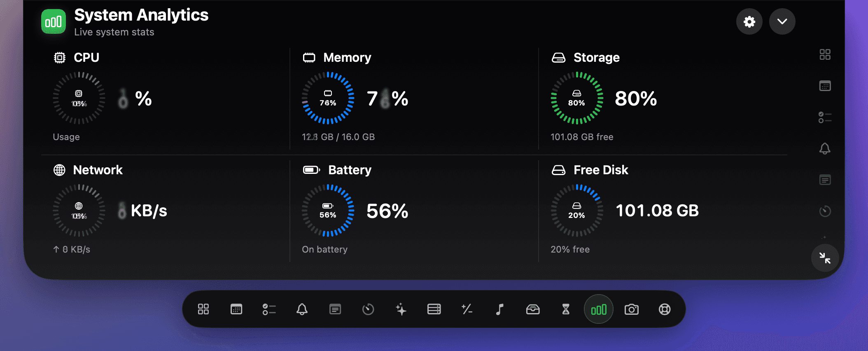Click bell icon in right sidebar
Viewport: 868px width, 351px height.
tap(825, 149)
